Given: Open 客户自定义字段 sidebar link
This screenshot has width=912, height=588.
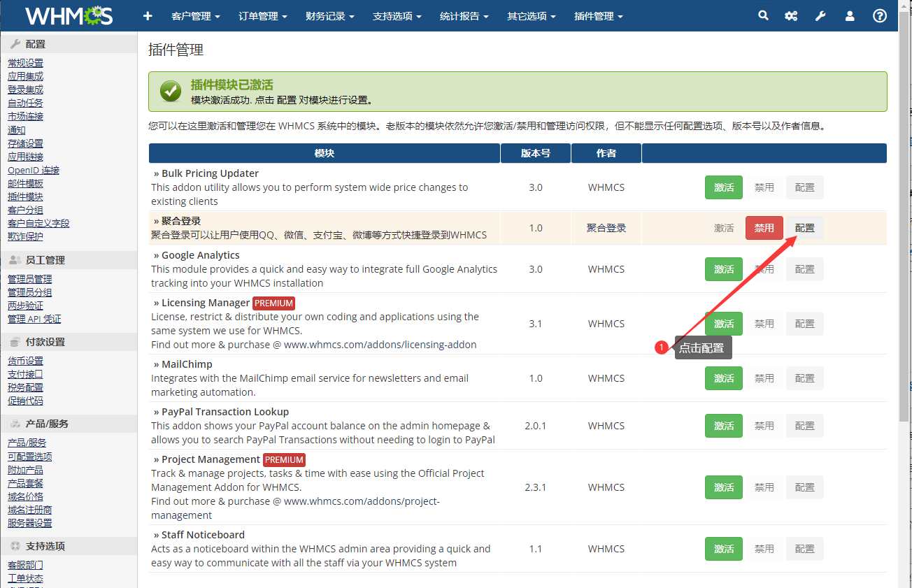Looking at the screenshot, I should (38, 223).
